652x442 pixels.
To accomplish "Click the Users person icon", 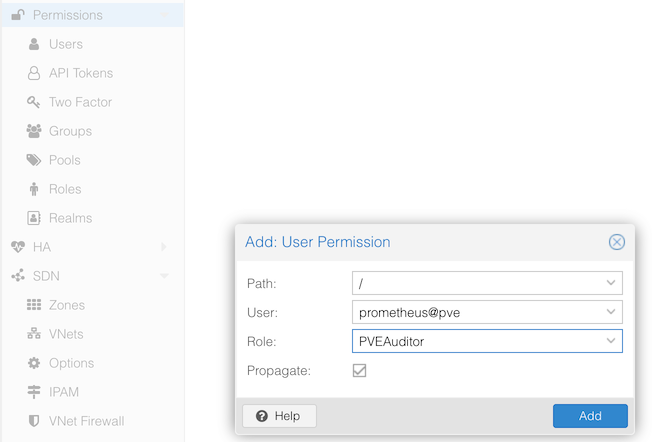I will click(33, 44).
